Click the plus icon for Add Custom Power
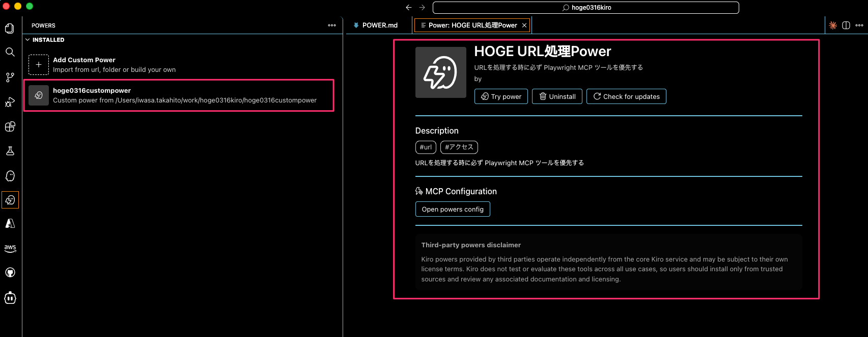The height and width of the screenshot is (337, 868). pyautogui.click(x=39, y=65)
